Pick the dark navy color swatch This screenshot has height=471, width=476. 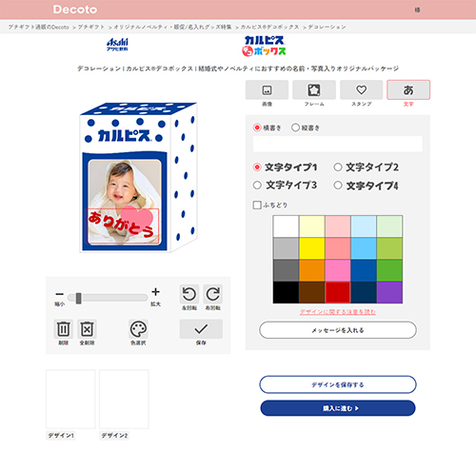point(364,292)
